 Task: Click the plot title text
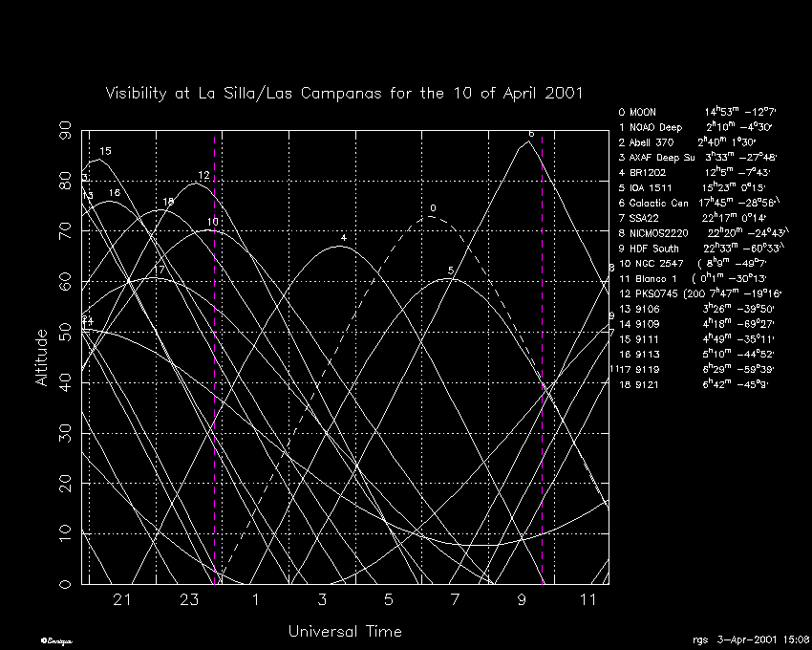point(344,94)
